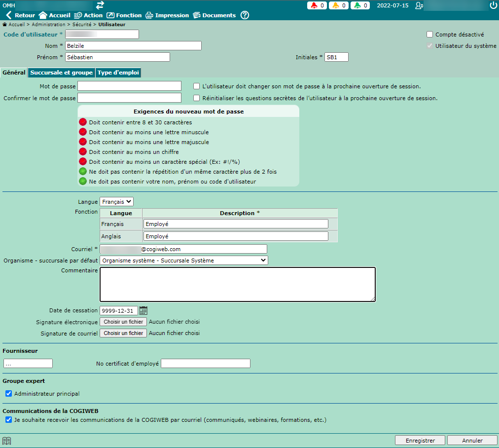499x448 pixels.
Task: Click the Enregistrer button
Action: pyautogui.click(x=420, y=441)
